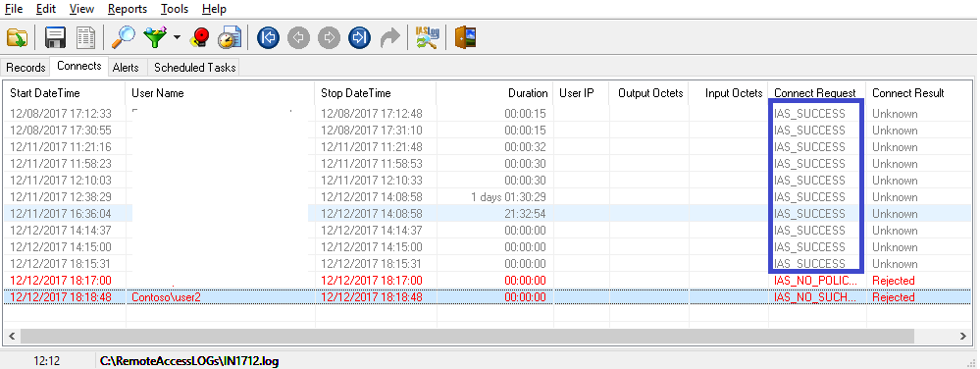Click the grey curved go-to arrow
The width and height of the screenshot is (980, 369).
(x=390, y=37)
